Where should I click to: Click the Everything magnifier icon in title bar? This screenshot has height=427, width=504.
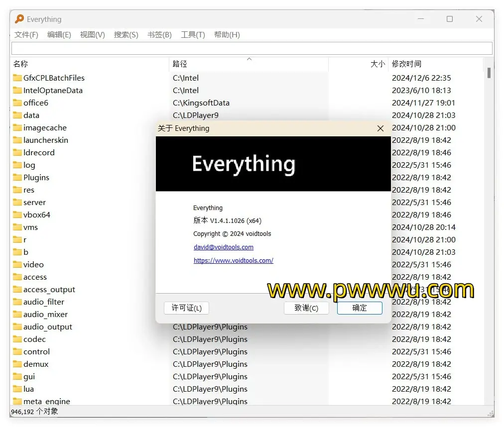(x=19, y=19)
